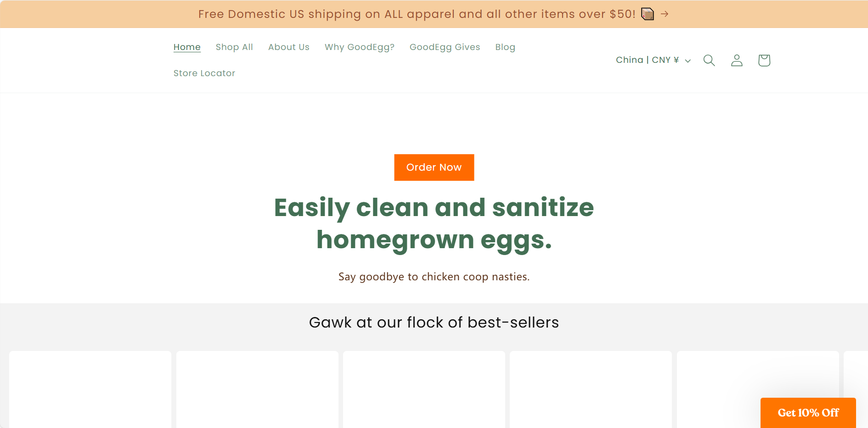Click the shipping box emoji in banner
Image resolution: width=868 pixels, height=428 pixels.
[648, 14]
